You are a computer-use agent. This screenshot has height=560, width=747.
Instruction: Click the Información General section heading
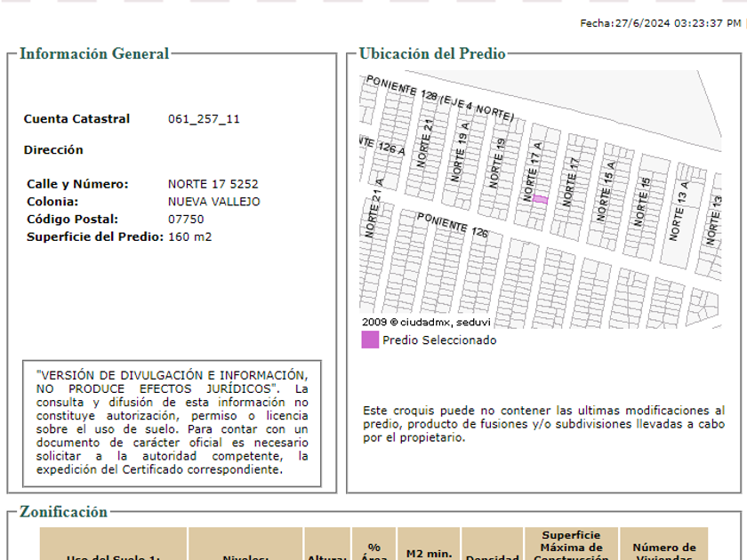pos(94,53)
